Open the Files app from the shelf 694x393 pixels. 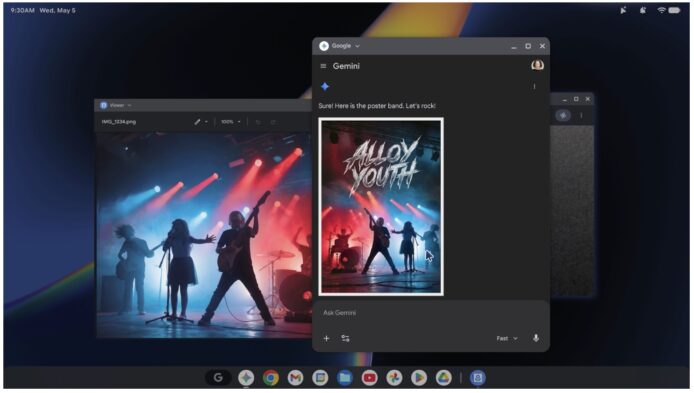click(345, 378)
